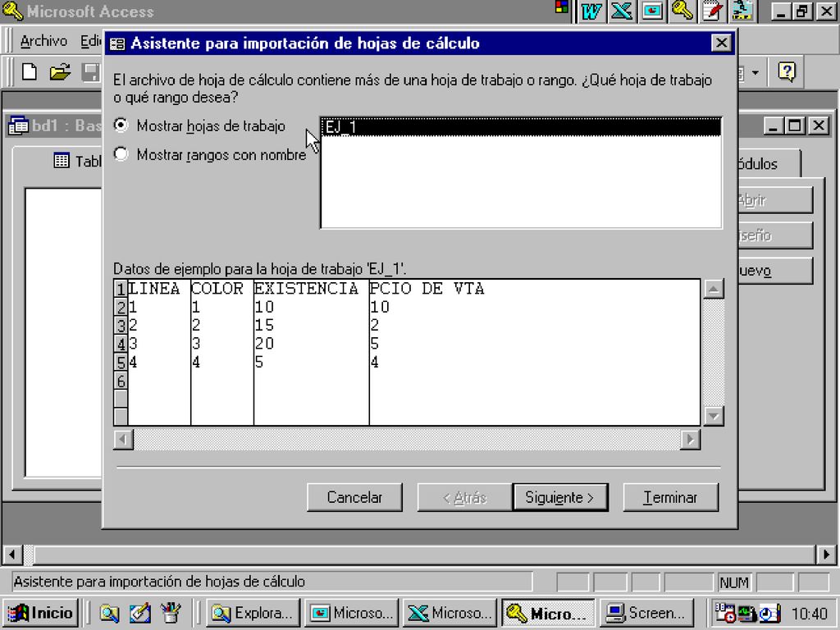
Task: Click the EXISTENCIA value 20 cell
Action: tap(311, 344)
